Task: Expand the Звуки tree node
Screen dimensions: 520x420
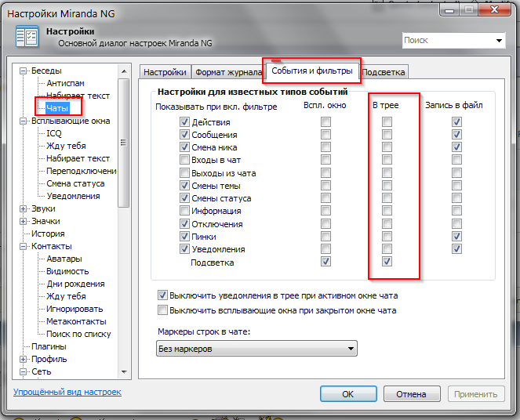Action: [23, 209]
